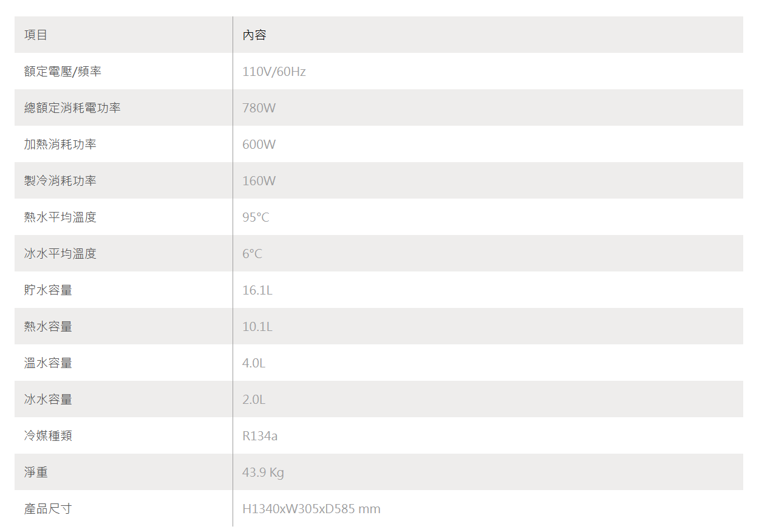
Task: Select the 額定電壓/頻率 row label
Action: click(x=63, y=72)
